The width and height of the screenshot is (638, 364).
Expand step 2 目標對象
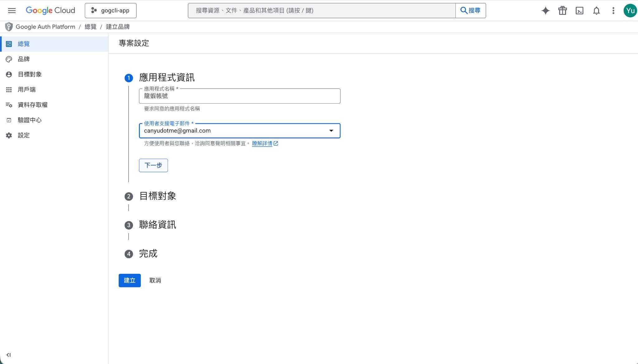pos(157,196)
